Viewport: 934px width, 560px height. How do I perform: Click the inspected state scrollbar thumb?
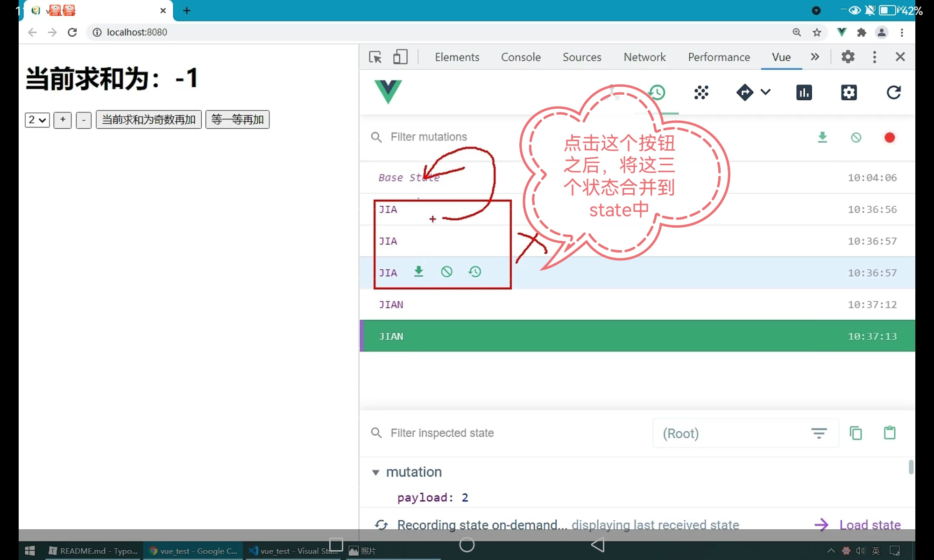click(911, 467)
